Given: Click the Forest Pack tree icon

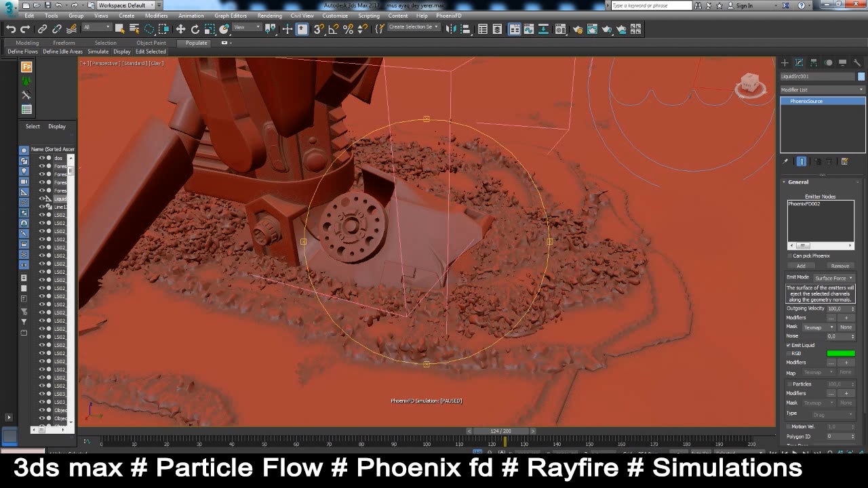Looking at the screenshot, I should (x=26, y=81).
